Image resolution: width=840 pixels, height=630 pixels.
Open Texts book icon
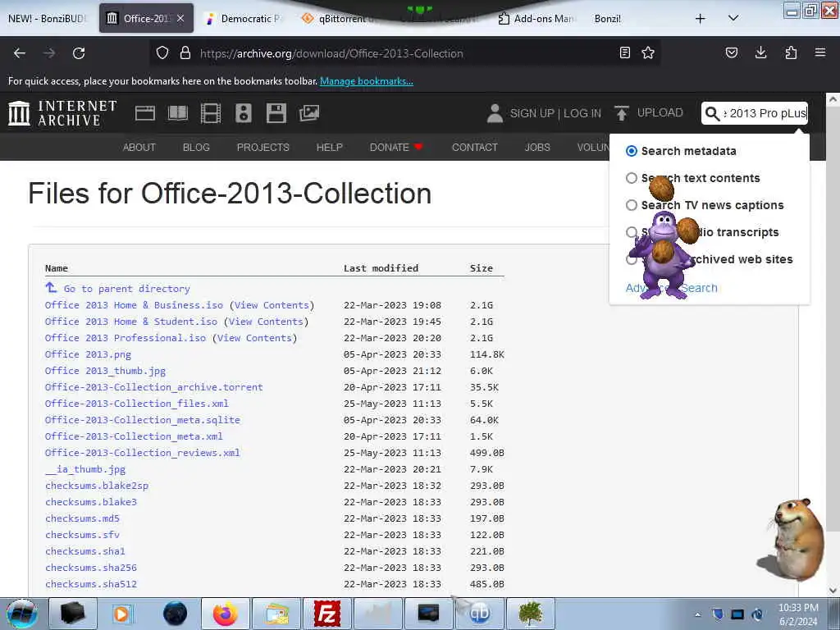(178, 113)
